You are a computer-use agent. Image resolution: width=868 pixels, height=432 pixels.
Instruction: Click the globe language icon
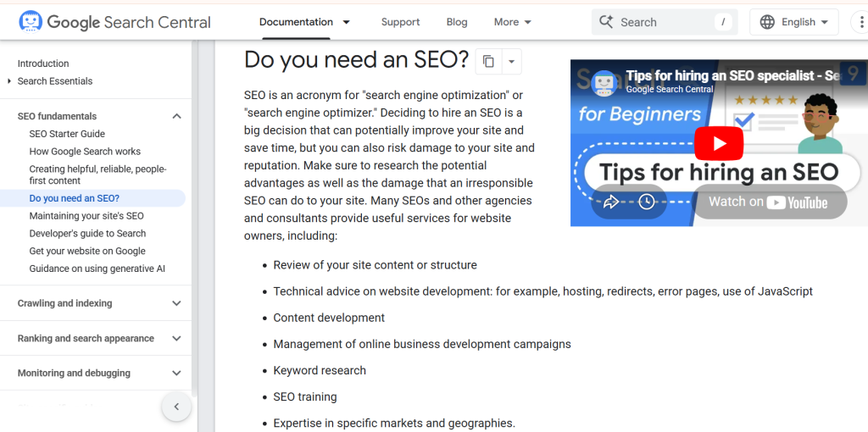click(767, 22)
